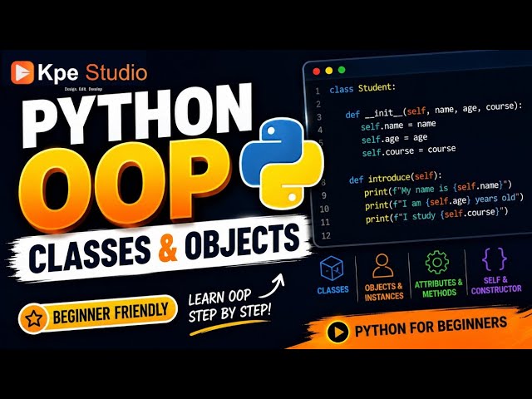Image resolution: width=532 pixels, height=399 pixels.
Task: Click the "PYTHON FOR BEGINNERS" orange banner text
Action: (431, 327)
